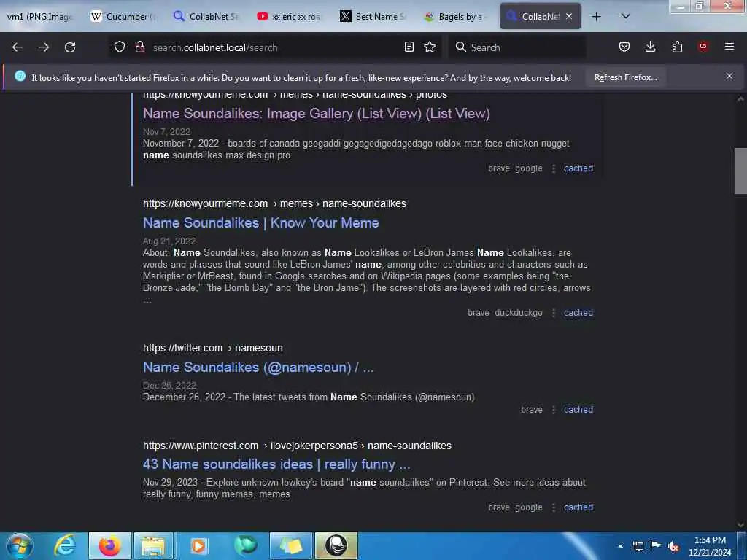Screen dimensions: 747x560
Task: Open the Extensions puzzle icon
Action: (677, 47)
